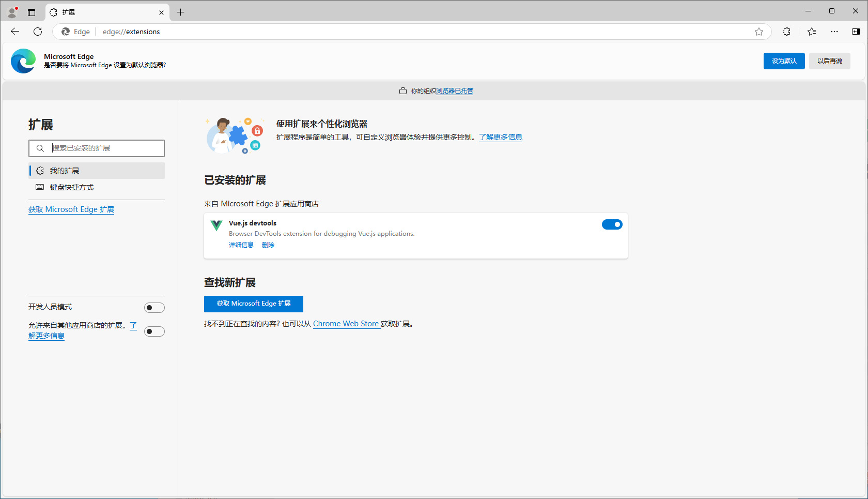Viewport: 868px width, 499px height.
Task: Click the search installed extensions field
Action: coord(97,148)
